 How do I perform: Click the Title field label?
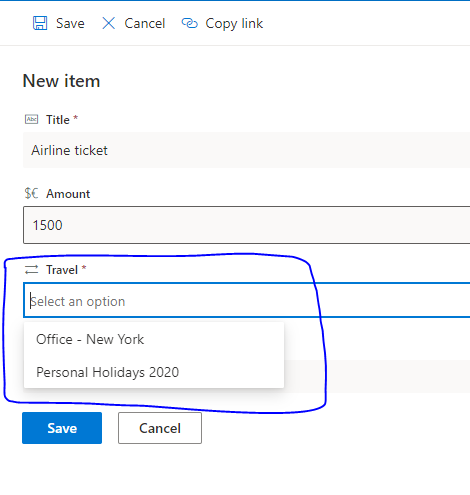click(58, 120)
